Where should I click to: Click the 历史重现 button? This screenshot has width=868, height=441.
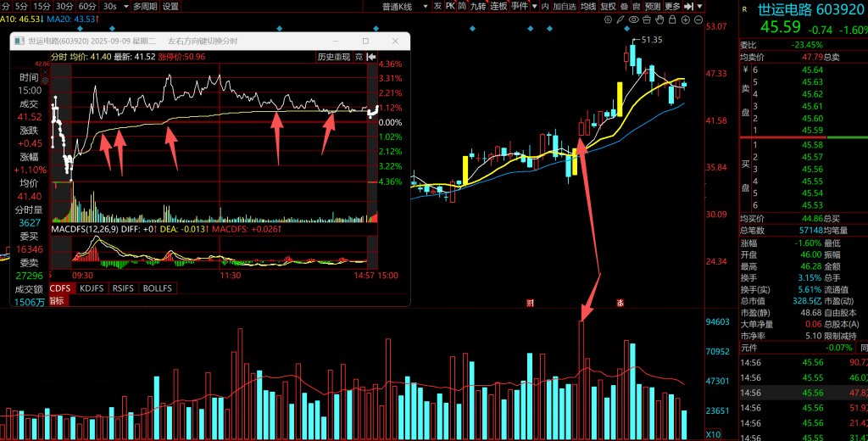coord(333,57)
